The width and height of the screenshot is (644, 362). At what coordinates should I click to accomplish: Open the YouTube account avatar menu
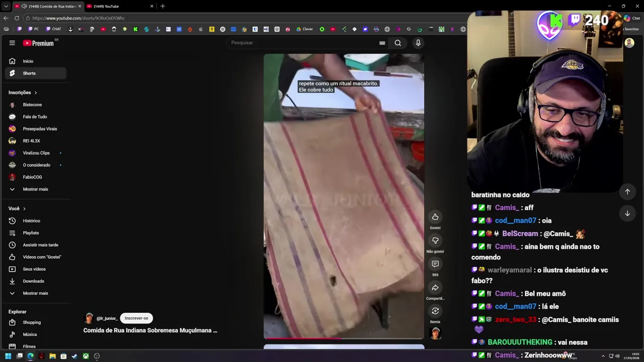point(629,43)
